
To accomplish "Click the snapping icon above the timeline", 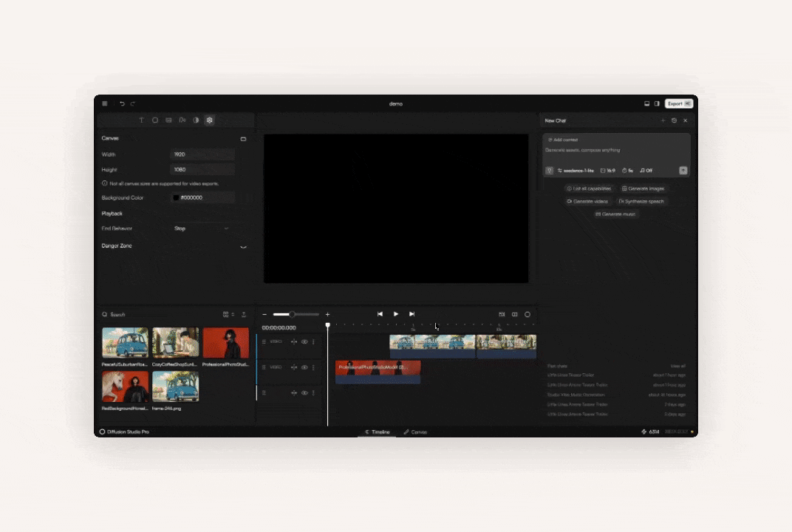I will tap(502, 314).
